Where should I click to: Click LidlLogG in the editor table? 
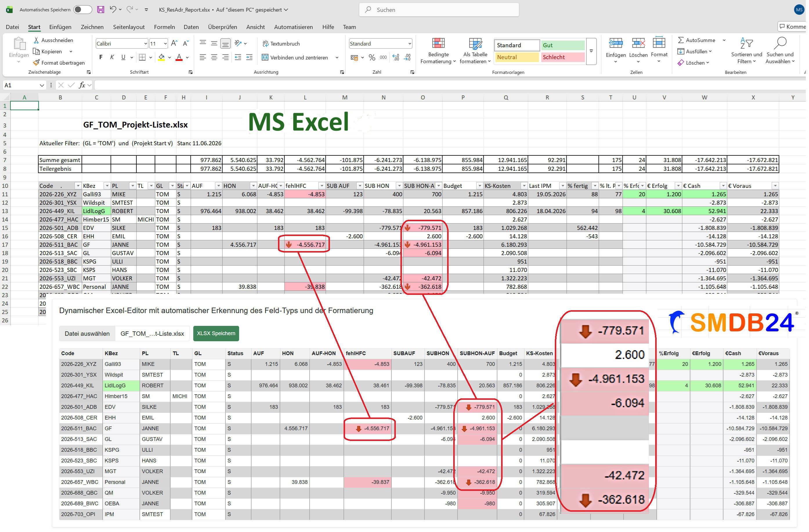(121, 386)
